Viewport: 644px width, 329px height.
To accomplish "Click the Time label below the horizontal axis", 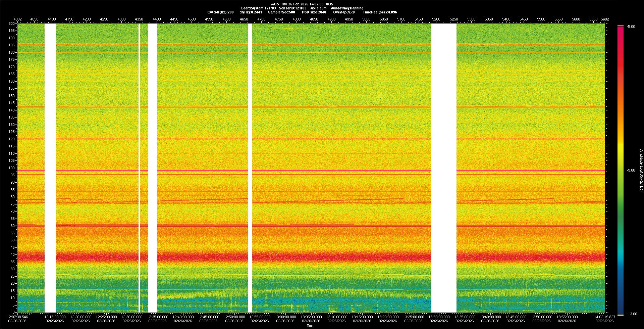I will coord(310,326).
